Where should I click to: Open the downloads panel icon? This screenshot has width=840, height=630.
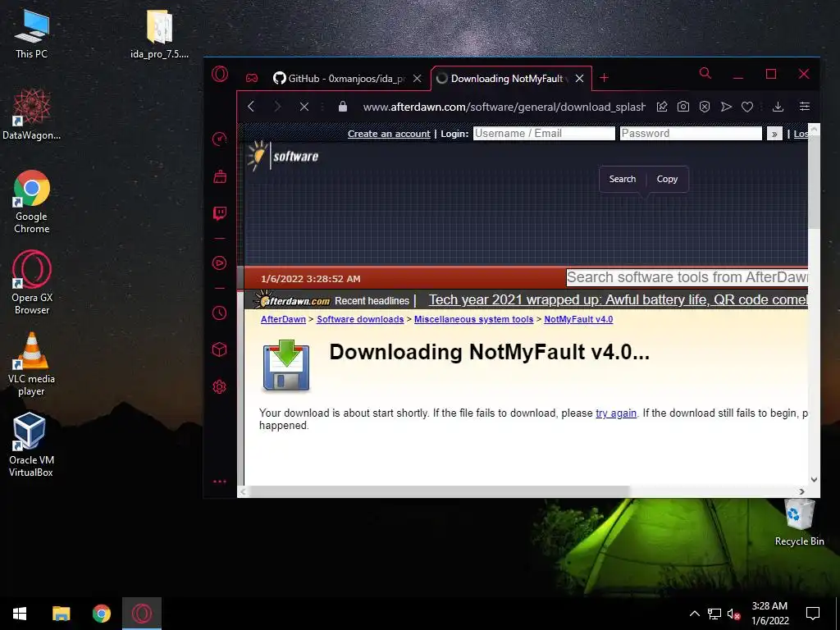pyautogui.click(x=778, y=107)
